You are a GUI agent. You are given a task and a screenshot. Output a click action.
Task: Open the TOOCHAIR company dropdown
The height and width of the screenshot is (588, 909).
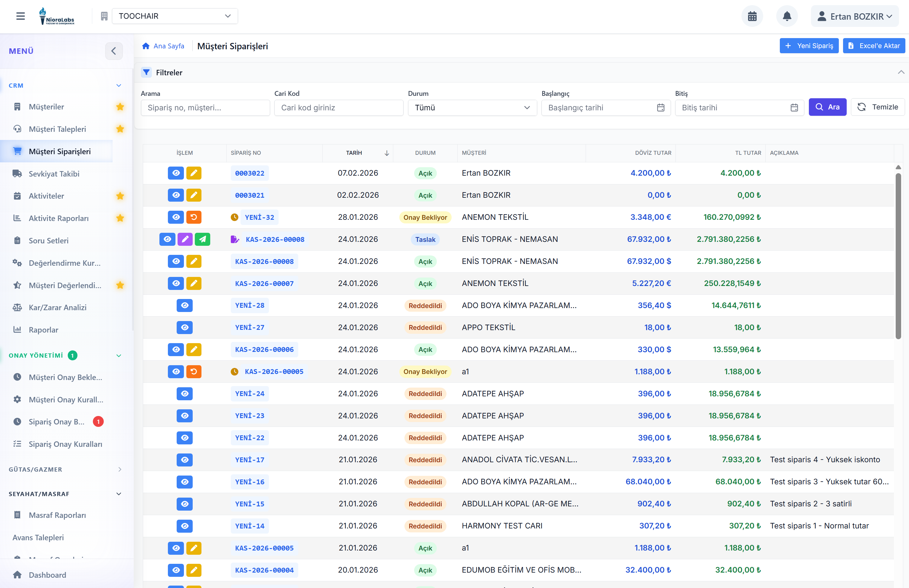175,16
